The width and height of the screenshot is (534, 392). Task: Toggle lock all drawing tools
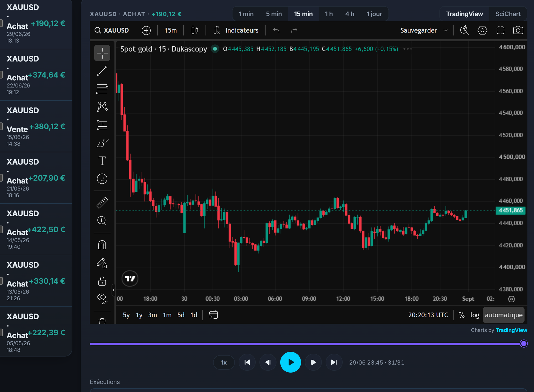102,281
